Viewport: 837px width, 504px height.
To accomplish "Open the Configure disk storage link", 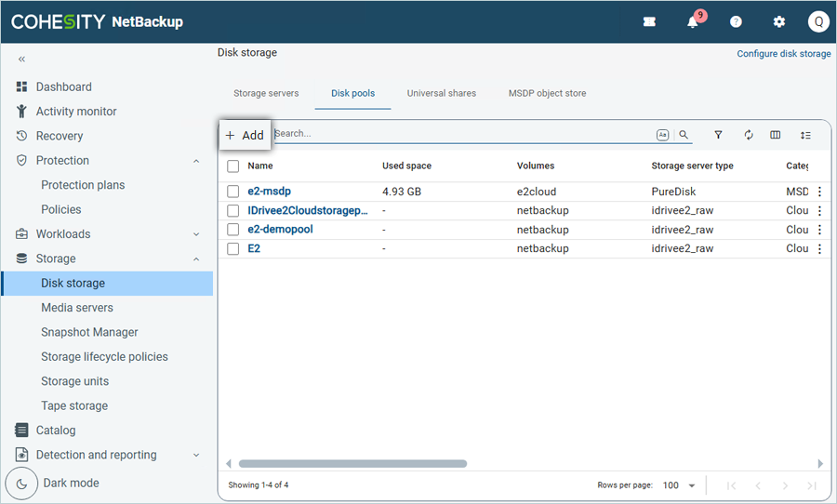I will pos(783,54).
